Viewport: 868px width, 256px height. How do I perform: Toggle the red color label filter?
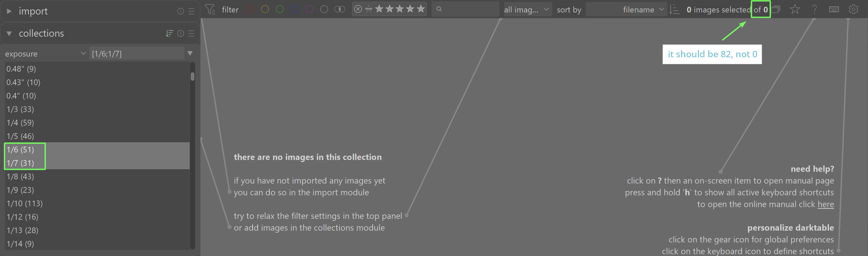coord(250,9)
